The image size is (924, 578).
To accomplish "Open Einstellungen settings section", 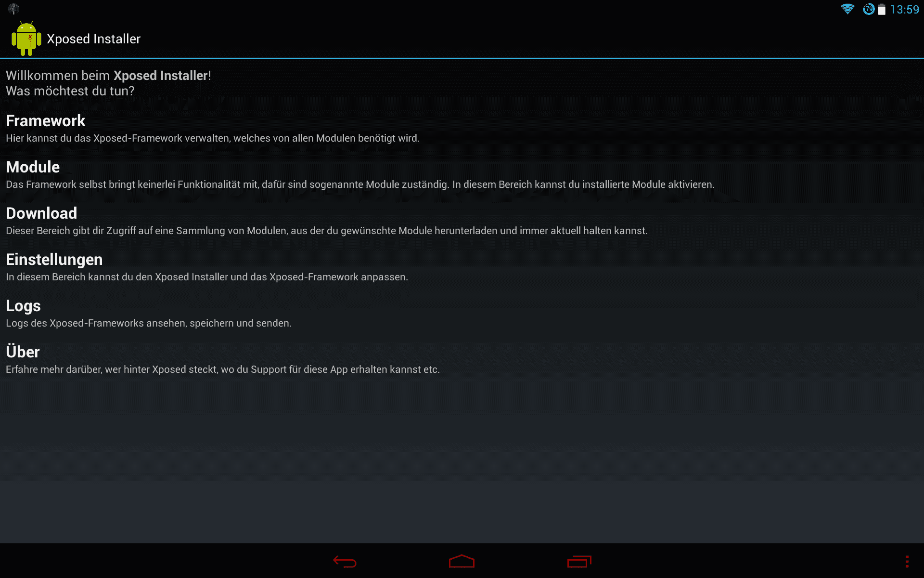I will click(x=462, y=267).
